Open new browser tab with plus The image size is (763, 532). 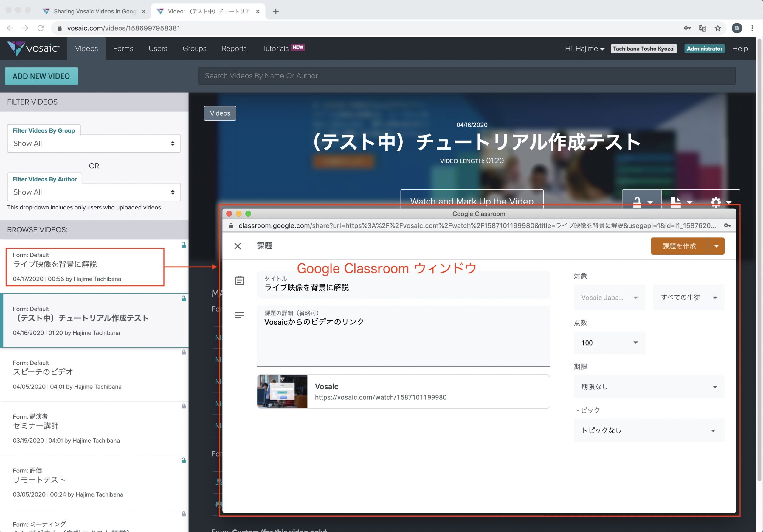coord(275,11)
